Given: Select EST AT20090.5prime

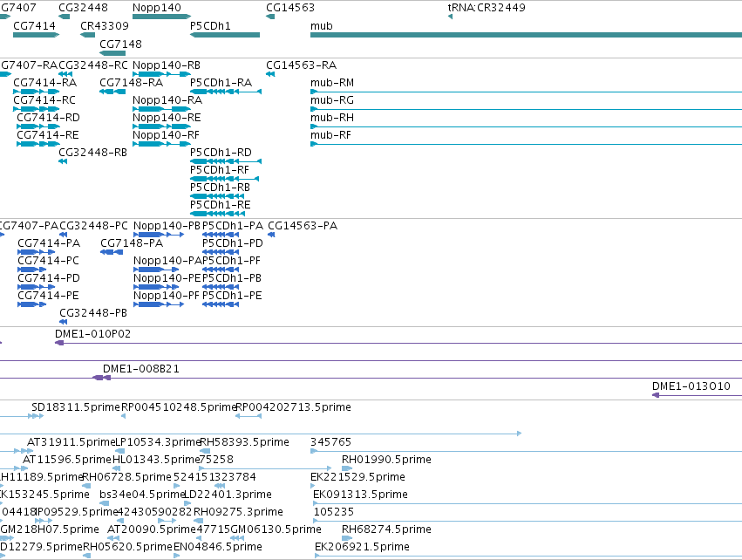Looking at the screenshot, I should click(113, 539).
